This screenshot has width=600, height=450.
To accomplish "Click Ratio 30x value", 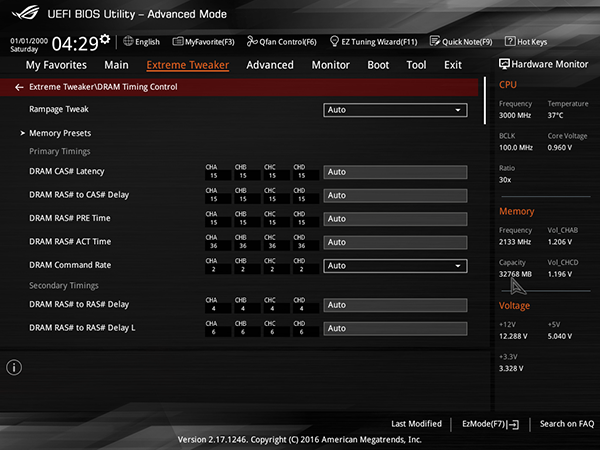I will 505,180.
